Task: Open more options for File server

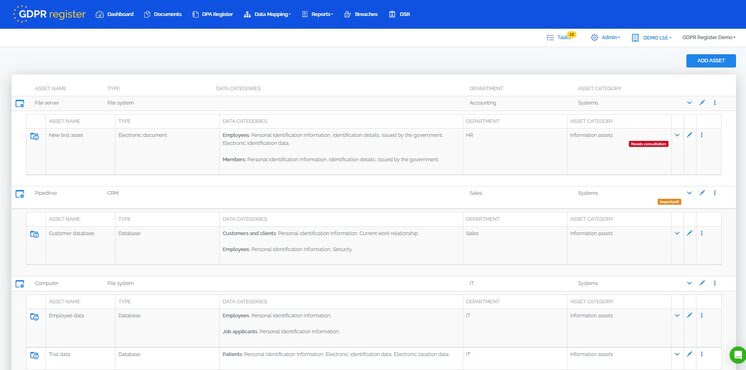Action: point(715,103)
